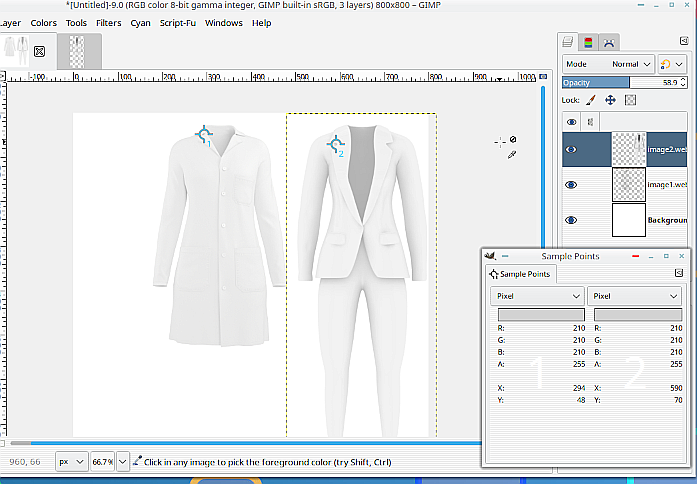This screenshot has width=697, height=484.
Task: Enable lock pixels brush icon
Action: pos(590,100)
